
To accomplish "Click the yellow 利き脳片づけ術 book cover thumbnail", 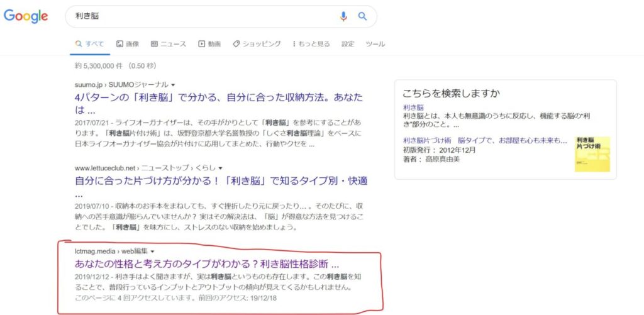I will pos(592,154).
